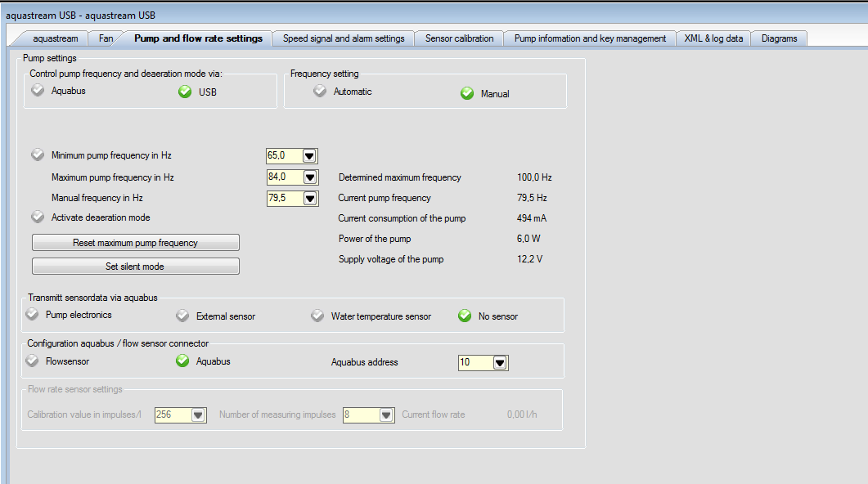
Task: Click Determined maximum frequency label
Action: click(400, 177)
